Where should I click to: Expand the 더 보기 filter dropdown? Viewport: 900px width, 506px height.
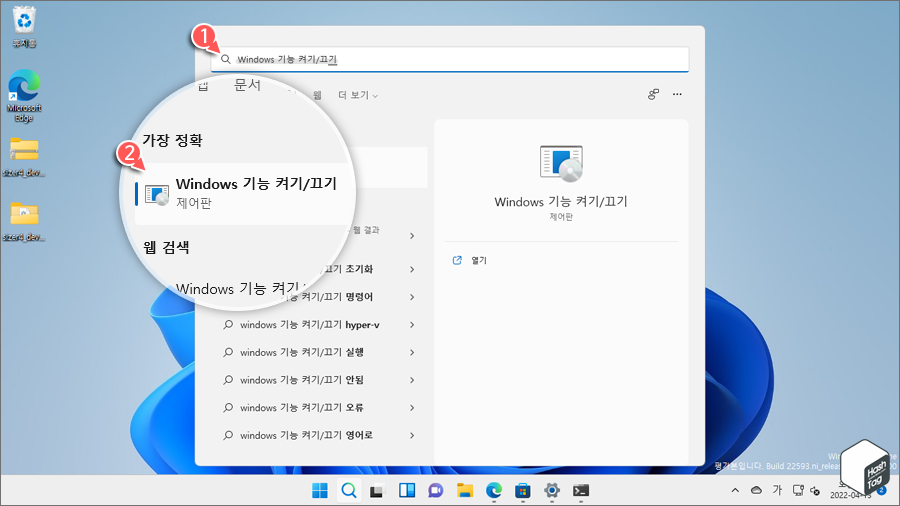358,95
